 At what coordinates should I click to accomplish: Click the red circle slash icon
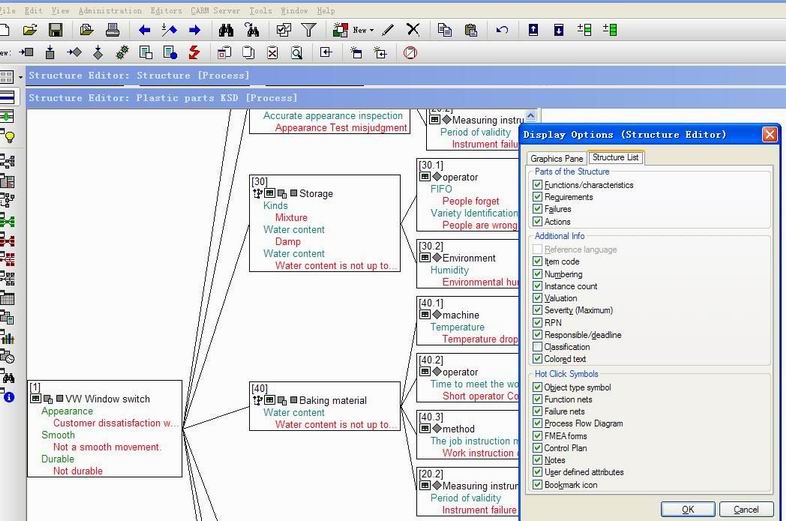coord(410,52)
